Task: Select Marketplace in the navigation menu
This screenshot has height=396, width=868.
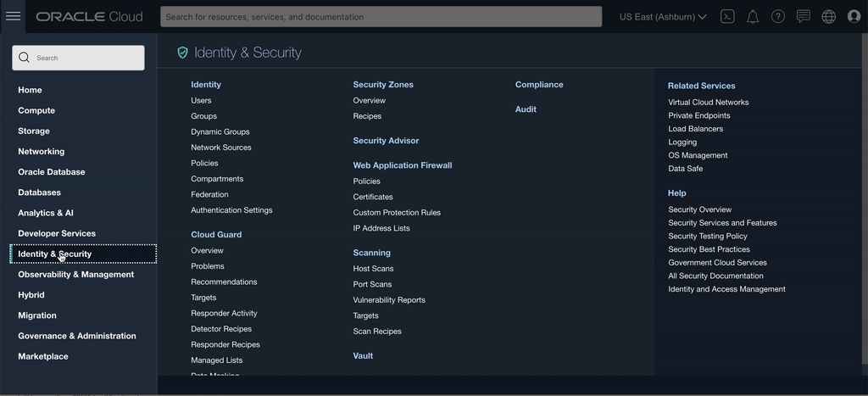Action: tap(43, 356)
